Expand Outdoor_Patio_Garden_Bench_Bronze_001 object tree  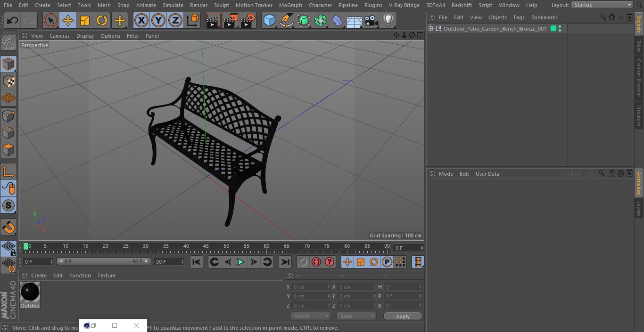point(431,29)
